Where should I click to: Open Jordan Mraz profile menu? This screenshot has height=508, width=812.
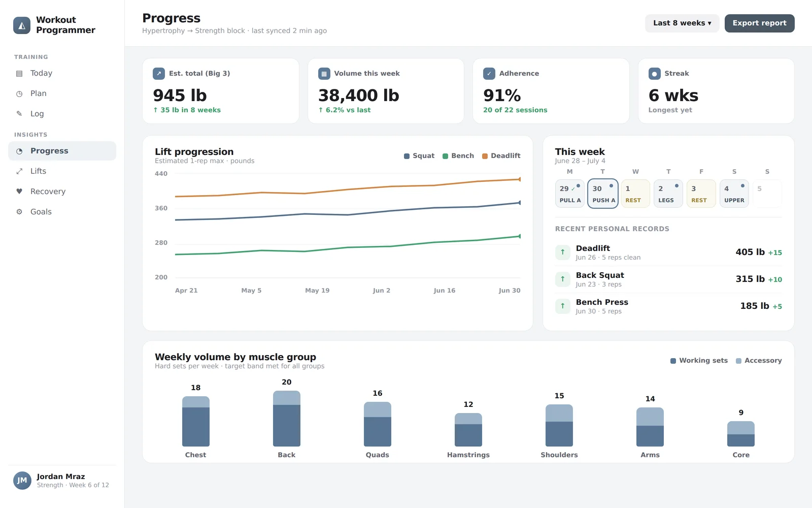coord(62,481)
